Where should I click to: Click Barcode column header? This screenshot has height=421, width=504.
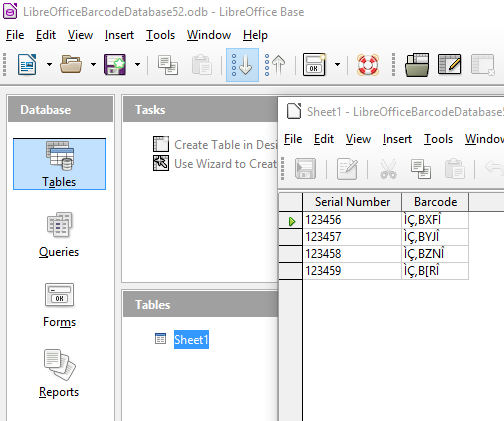435,202
